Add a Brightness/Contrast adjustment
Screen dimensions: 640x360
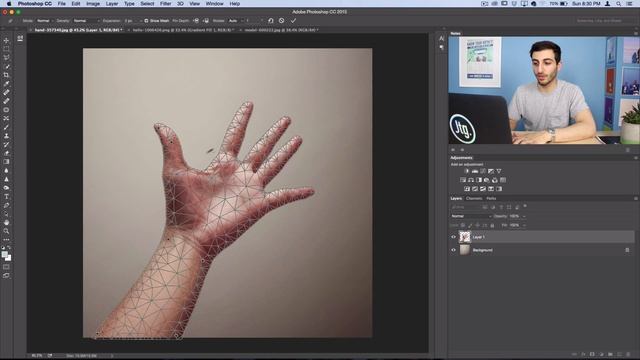pos(467,171)
